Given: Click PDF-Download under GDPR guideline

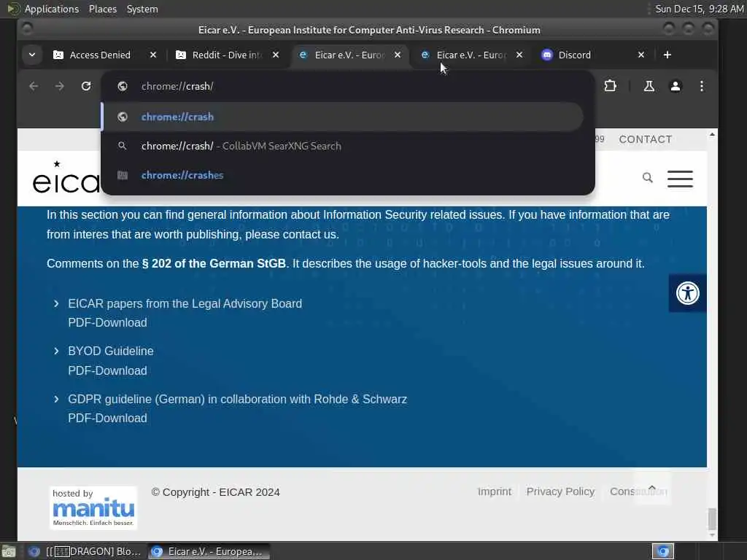Looking at the screenshot, I should click(108, 418).
